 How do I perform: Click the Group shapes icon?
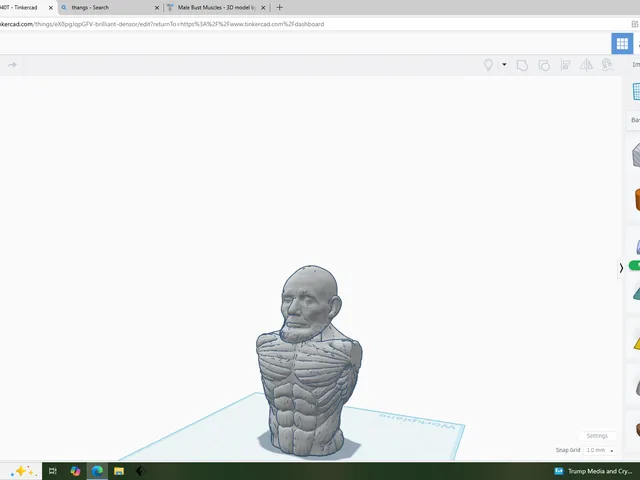(522, 65)
